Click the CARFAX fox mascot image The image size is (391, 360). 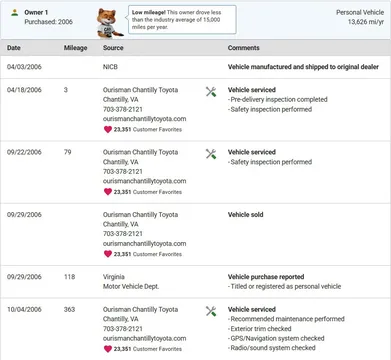click(x=110, y=23)
